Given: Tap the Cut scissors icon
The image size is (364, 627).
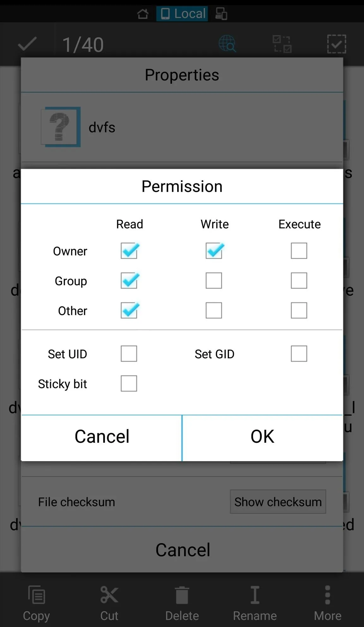Looking at the screenshot, I should 109,603.
